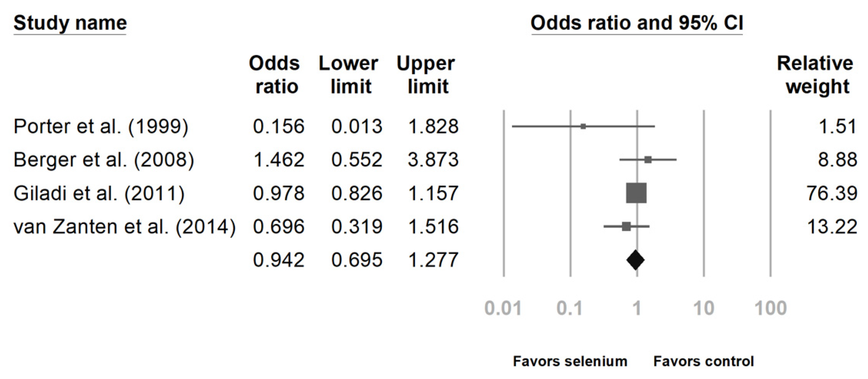The image size is (868, 379).
Task: Click the Berger et al. (2008) study name
Action: coord(104,160)
